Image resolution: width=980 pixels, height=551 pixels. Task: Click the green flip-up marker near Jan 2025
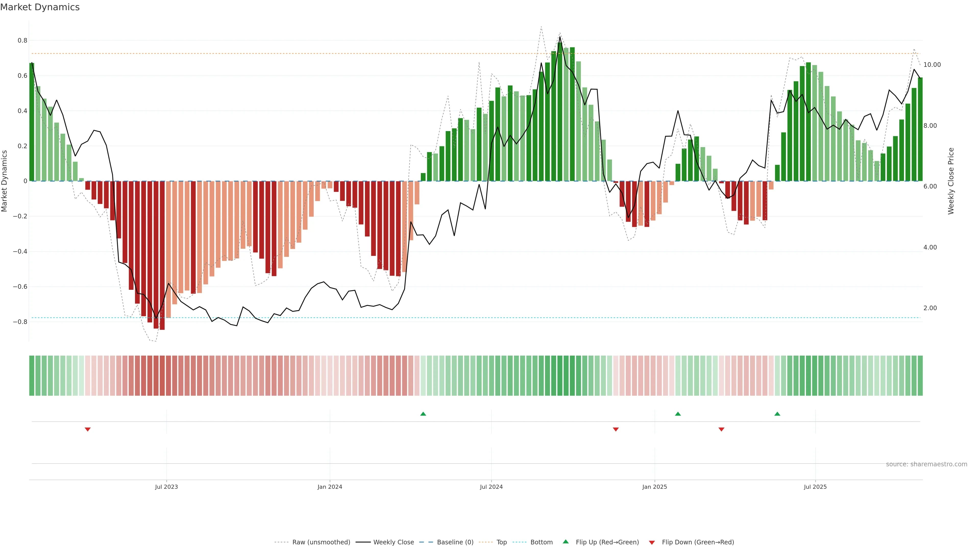click(678, 414)
